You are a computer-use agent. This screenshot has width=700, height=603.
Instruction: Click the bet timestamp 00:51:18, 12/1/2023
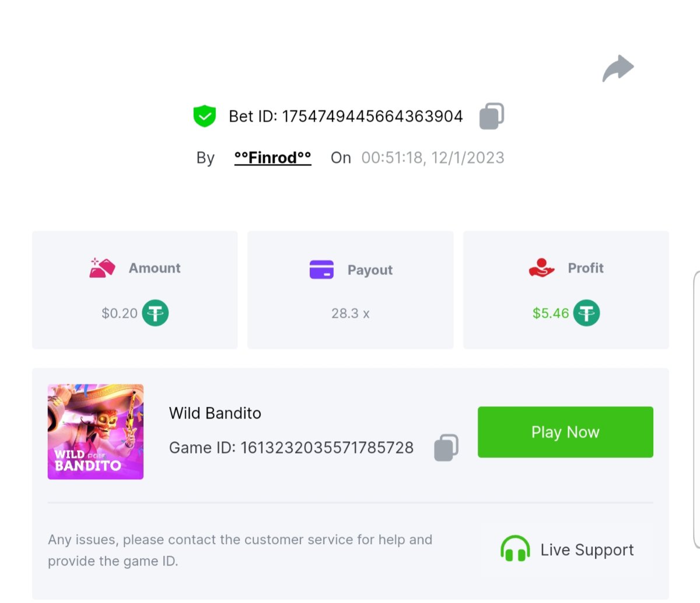[x=432, y=158]
